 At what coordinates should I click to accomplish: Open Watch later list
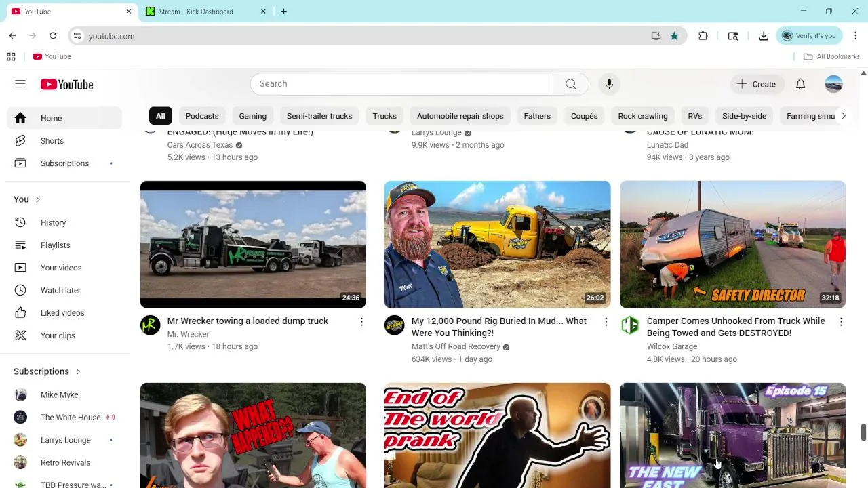64,290
